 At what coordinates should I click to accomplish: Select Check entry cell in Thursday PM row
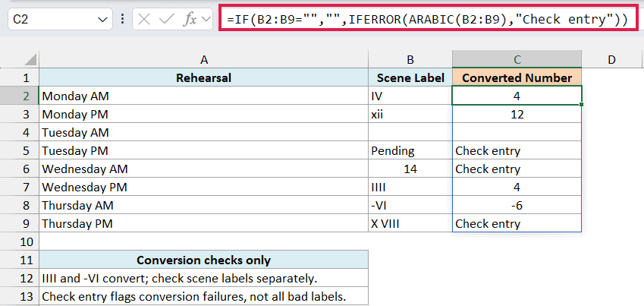coord(517,223)
